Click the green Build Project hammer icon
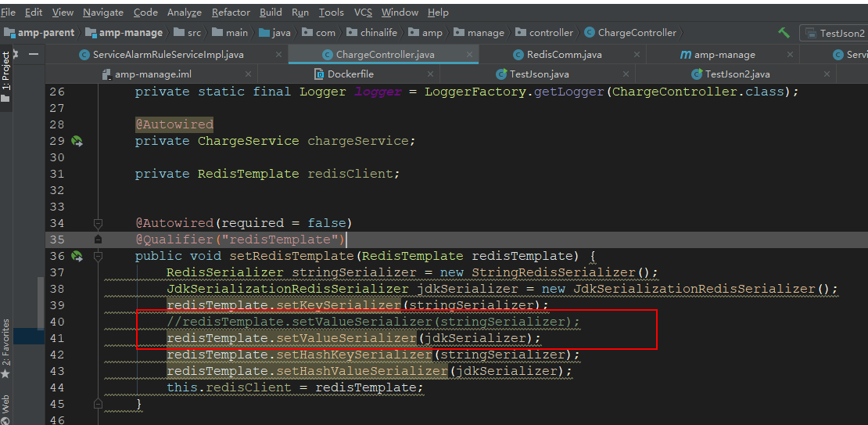 point(784,33)
